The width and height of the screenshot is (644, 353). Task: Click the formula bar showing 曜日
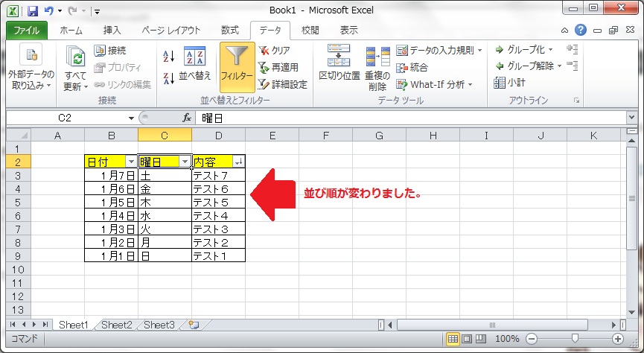click(x=411, y=118)
